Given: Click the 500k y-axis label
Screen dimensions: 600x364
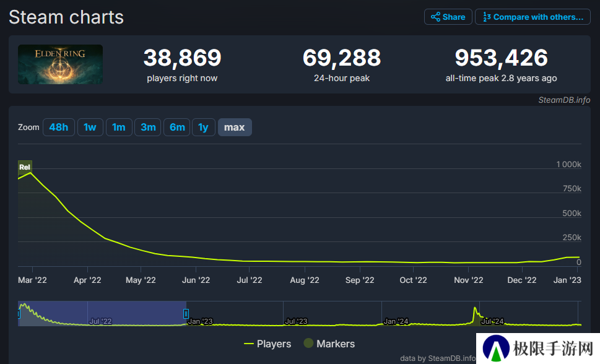Looking at the screenshot, I should pyautogui.click(x=572, y=213).
